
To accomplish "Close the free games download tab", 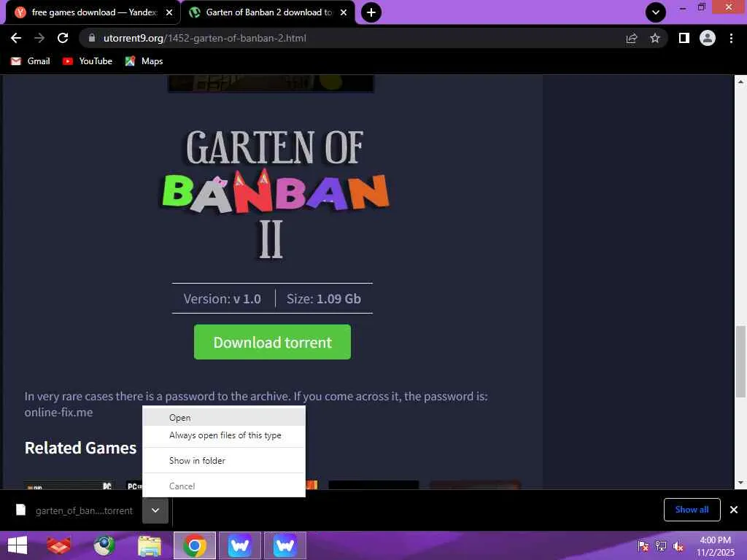I will 169,12.
